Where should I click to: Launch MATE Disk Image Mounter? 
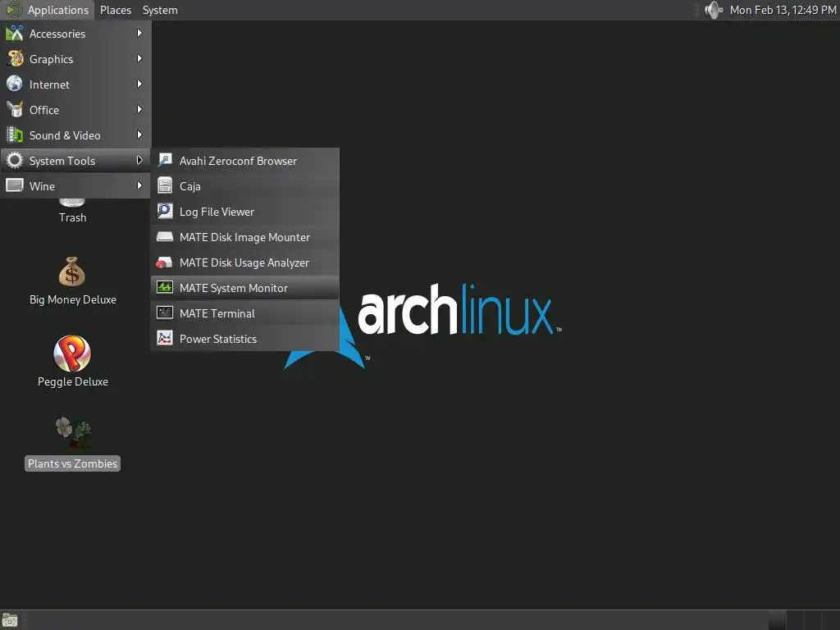click(x=244, y=237)
